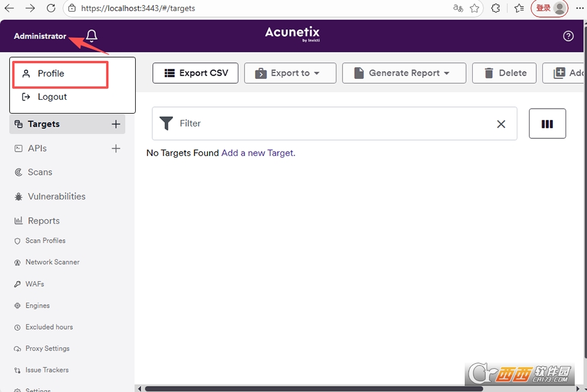
Task: Click the Administrator account name
Action: coord(40,36)
